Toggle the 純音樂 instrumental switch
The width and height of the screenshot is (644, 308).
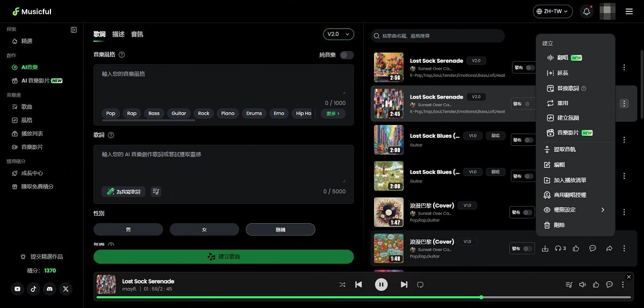click(347, 55)
